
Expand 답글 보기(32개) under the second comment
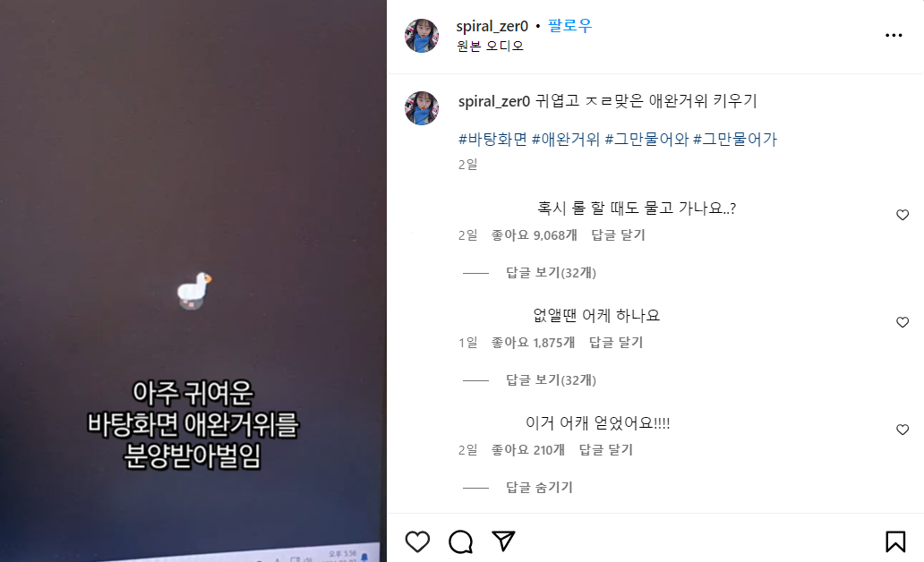[551, 380]
